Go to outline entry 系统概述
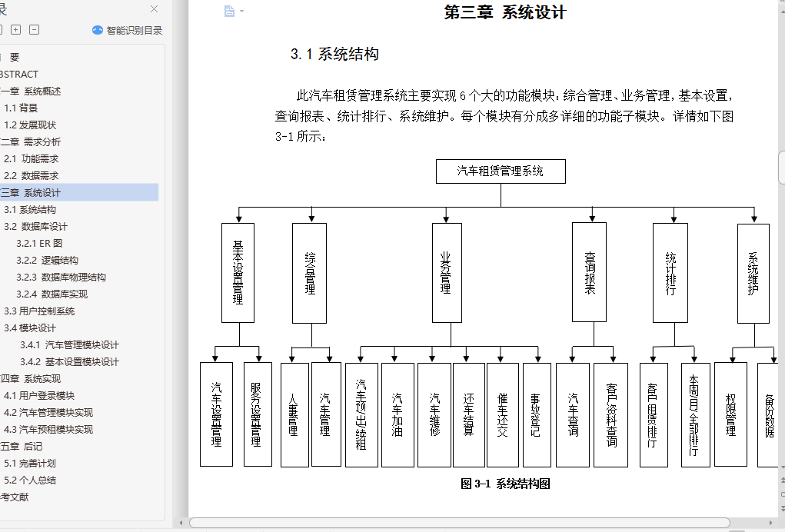 point(30,91)
